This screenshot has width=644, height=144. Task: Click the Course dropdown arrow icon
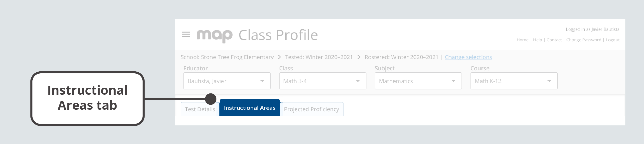[x=549, y=81]
